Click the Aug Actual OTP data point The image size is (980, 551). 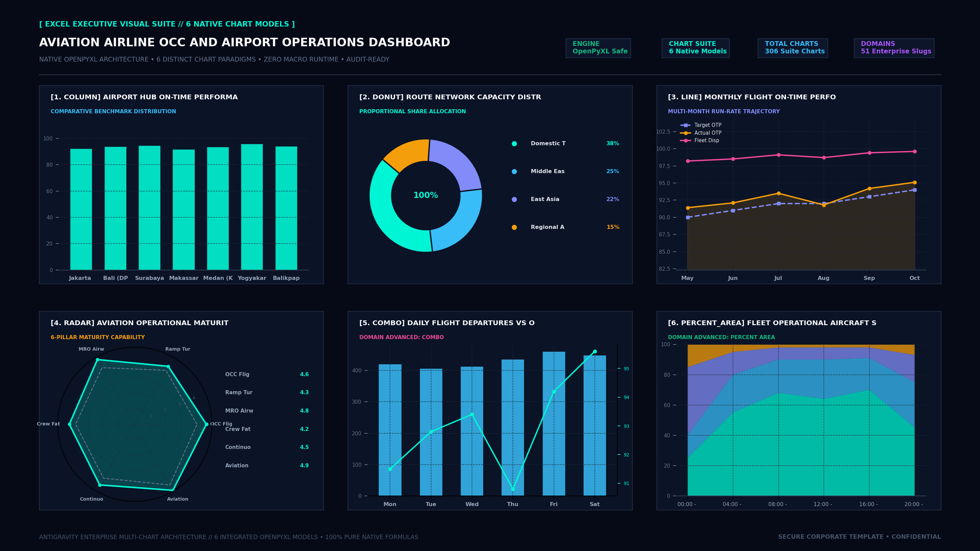click(x=823, y=205)
